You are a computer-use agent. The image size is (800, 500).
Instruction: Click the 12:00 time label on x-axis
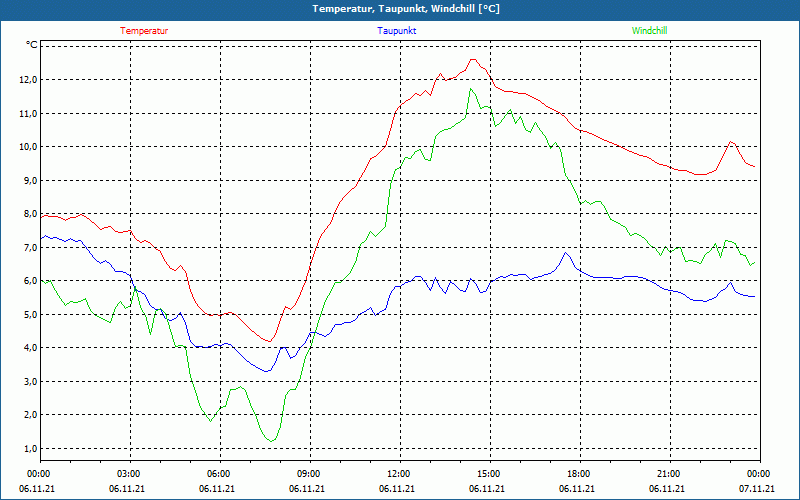coord(398,474)
